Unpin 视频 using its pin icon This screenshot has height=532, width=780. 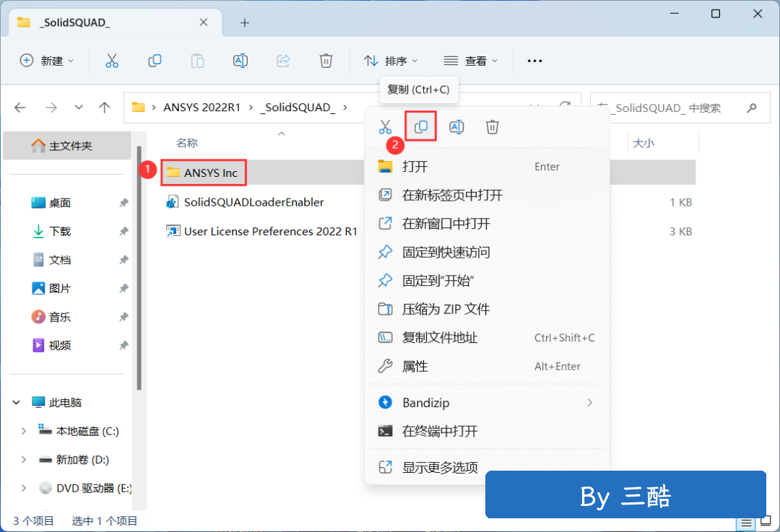123,345
